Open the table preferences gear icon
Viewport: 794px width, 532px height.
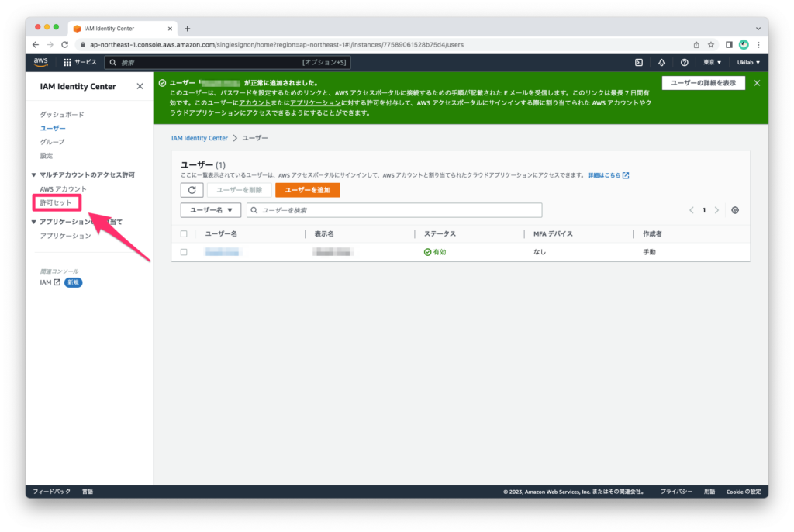[735, 210]
